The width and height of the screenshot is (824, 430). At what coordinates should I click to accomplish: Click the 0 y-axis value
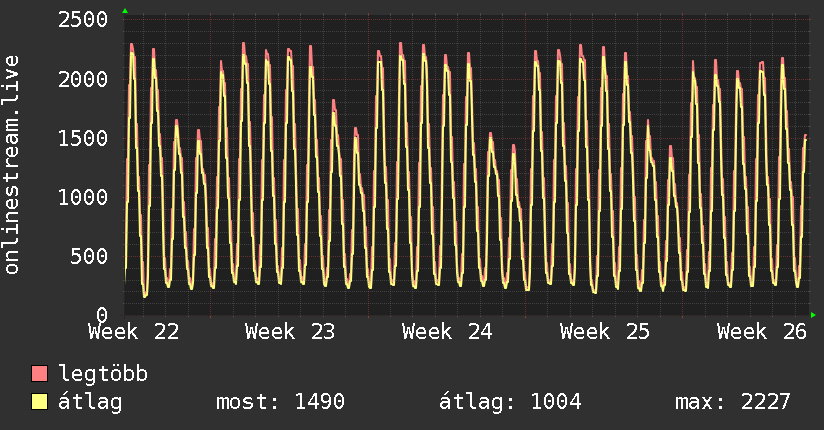[102, 315]
